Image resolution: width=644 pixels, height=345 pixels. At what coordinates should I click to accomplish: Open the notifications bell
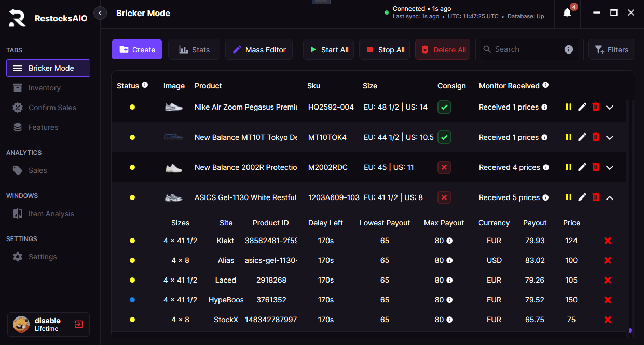click(x=567, y=13)
